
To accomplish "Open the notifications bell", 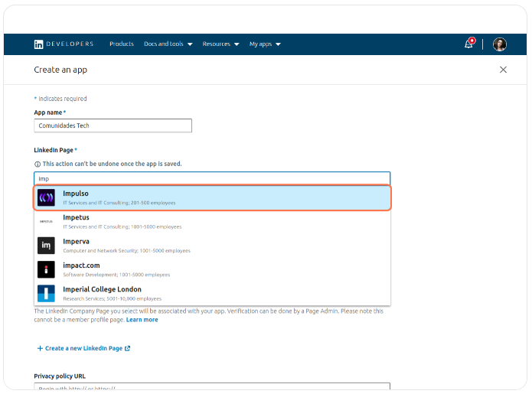I will [469, 44].
